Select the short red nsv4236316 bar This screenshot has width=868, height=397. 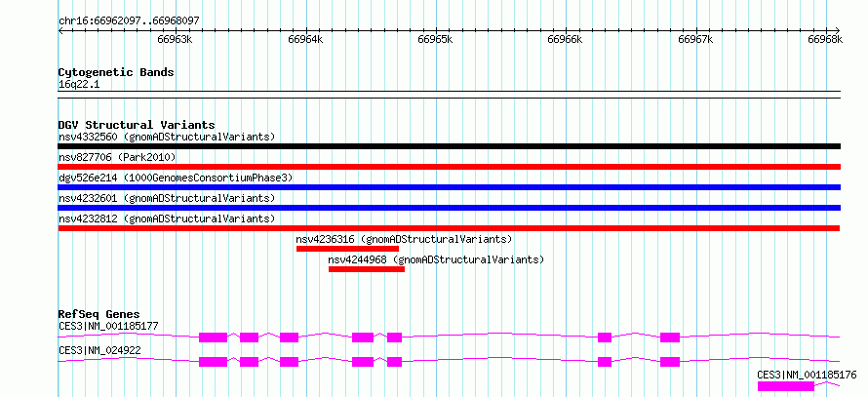347,249
